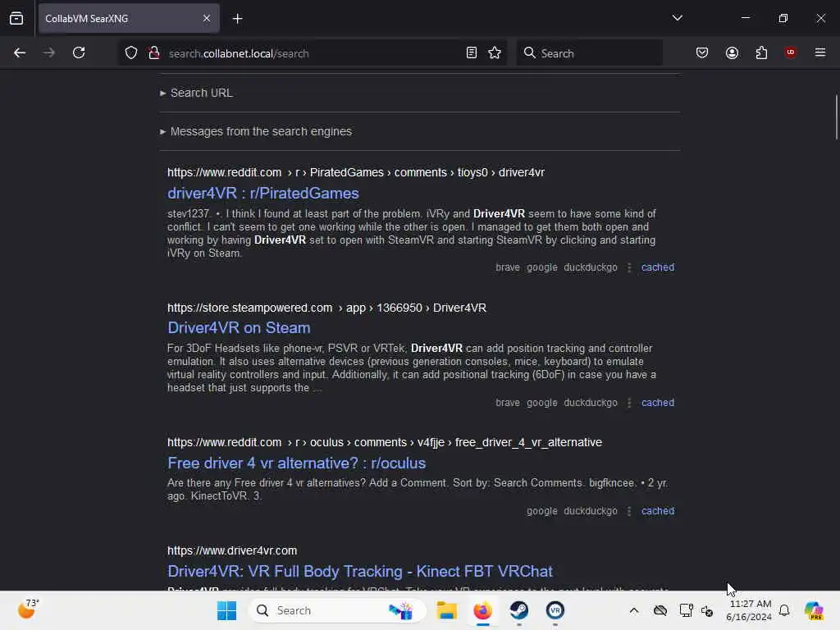
Task: Open the clock showing 11:27 AM
Action: point(750,610)
